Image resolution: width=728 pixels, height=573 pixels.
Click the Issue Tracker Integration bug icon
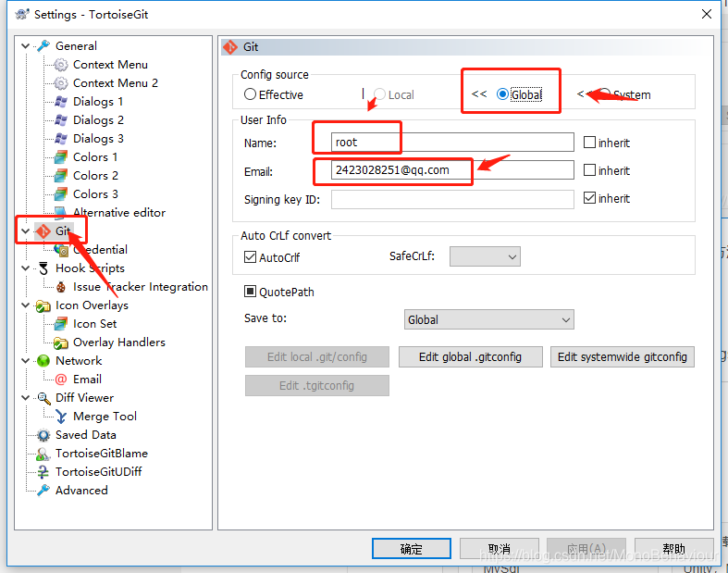[61, 287]
